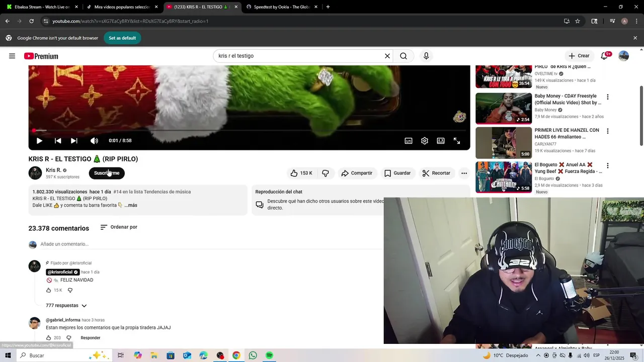Screen dimensions: 644x362
Task: Reload the page
Action: click(x=31, y=21)
